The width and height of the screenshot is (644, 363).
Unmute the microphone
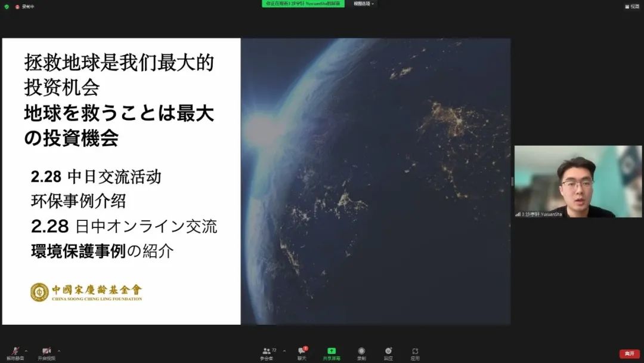pyautogui.click(x=15, y=351)
